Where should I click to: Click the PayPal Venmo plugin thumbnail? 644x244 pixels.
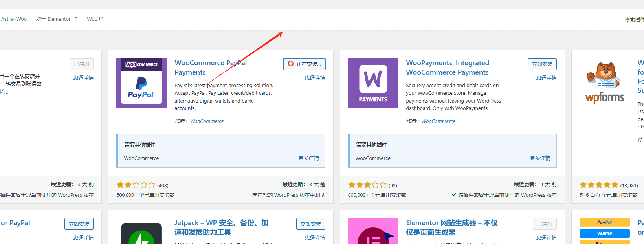[x=604, y=232]
